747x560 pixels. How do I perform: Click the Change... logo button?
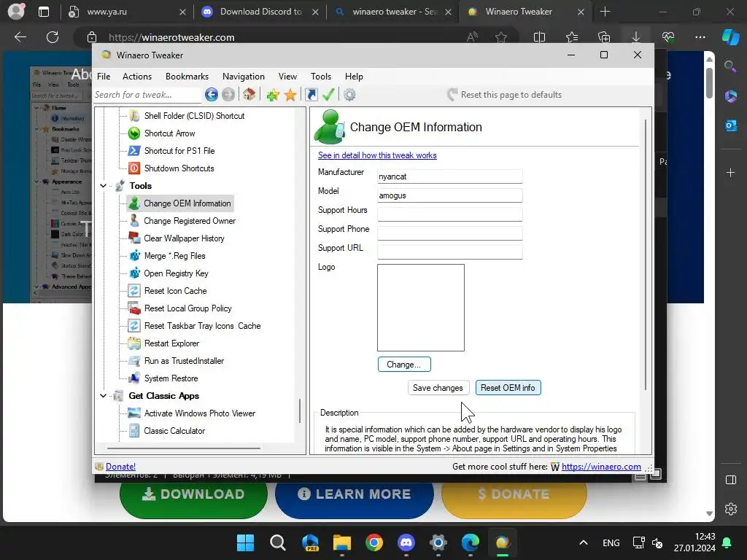pyautogui.click(x=404, y=365)
